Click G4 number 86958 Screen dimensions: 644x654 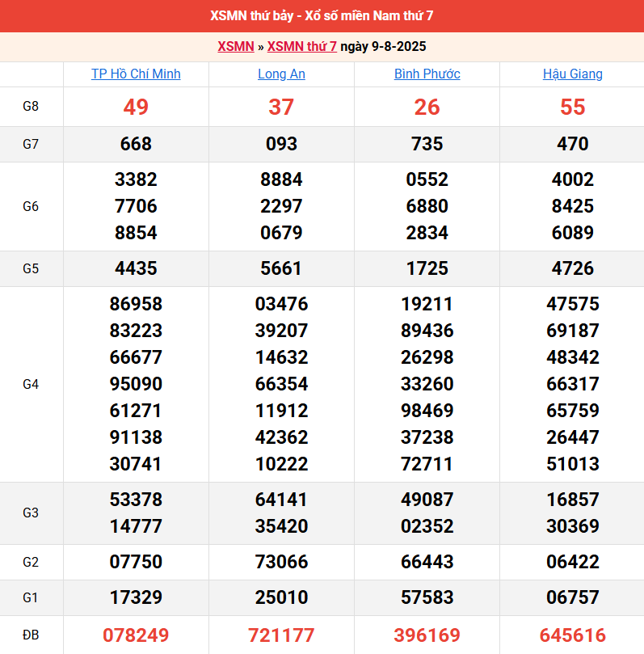pos(136,304)
